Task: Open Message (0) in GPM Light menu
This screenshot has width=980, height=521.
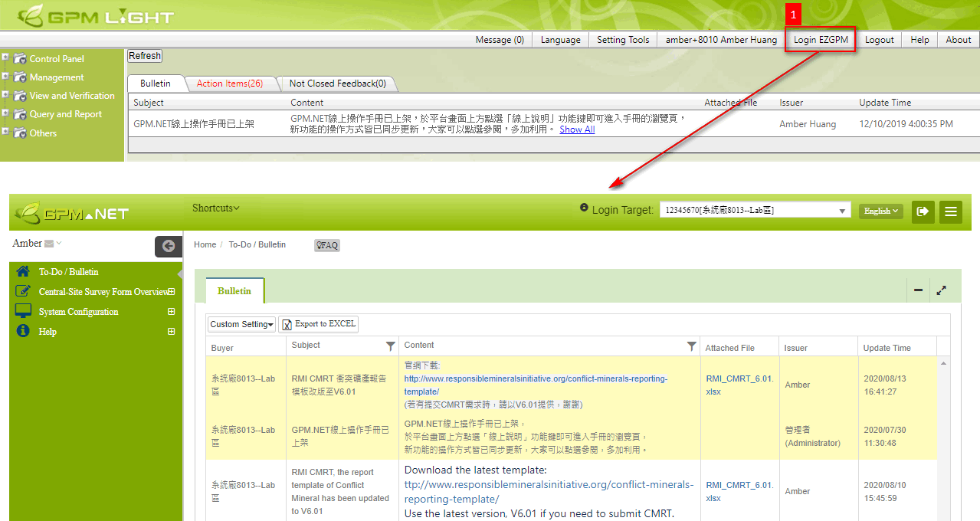Action: coord(500,40)
